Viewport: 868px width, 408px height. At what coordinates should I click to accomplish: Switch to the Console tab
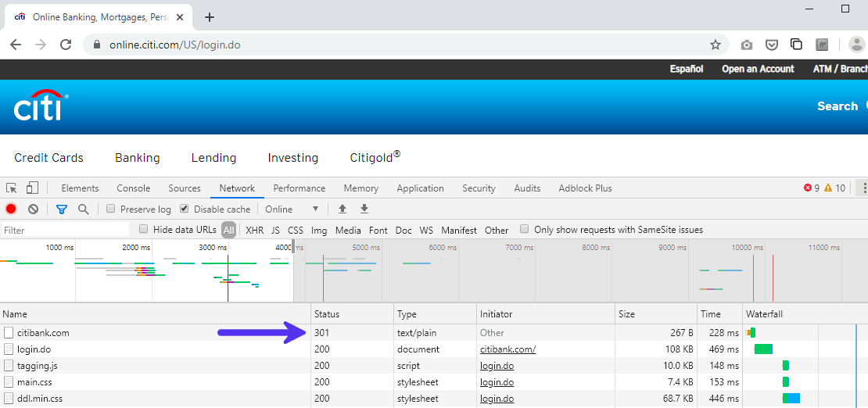[x=133, y=188]
